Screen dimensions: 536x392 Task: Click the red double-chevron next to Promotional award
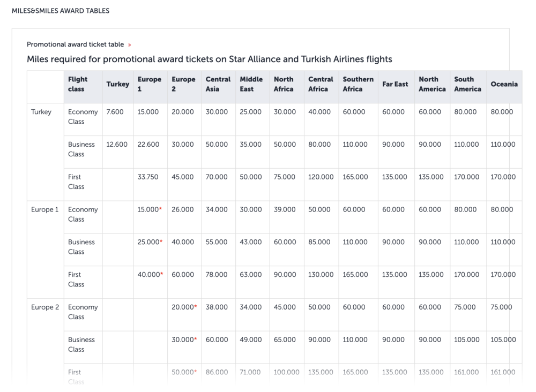pos(130,45)
